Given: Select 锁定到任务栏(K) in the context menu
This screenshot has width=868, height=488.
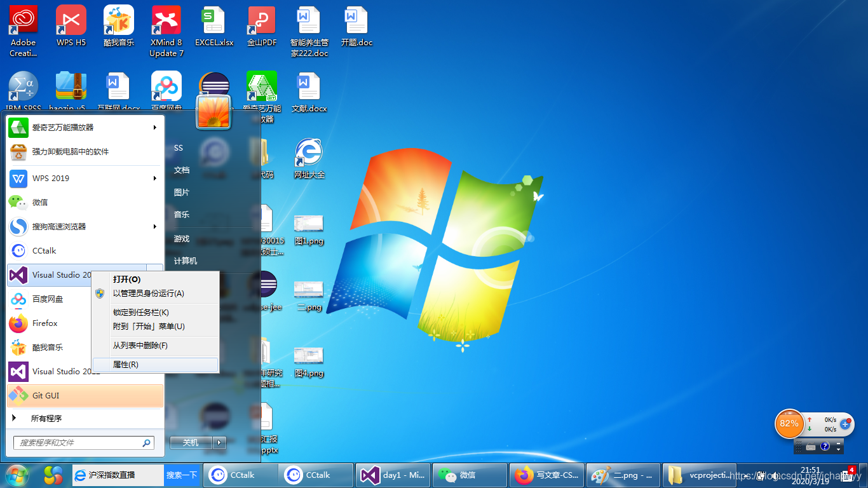Looking at the screenshot, I should click(155, 312).
